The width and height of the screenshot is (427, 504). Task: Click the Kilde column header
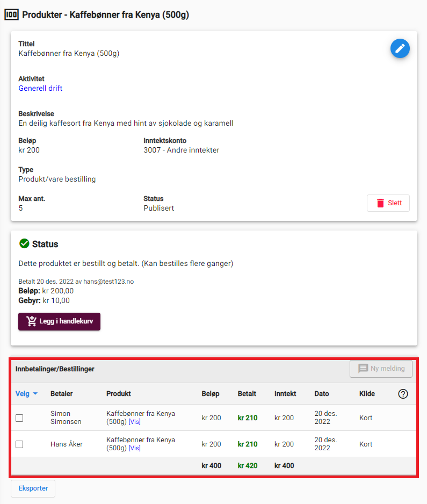[367, 394]
